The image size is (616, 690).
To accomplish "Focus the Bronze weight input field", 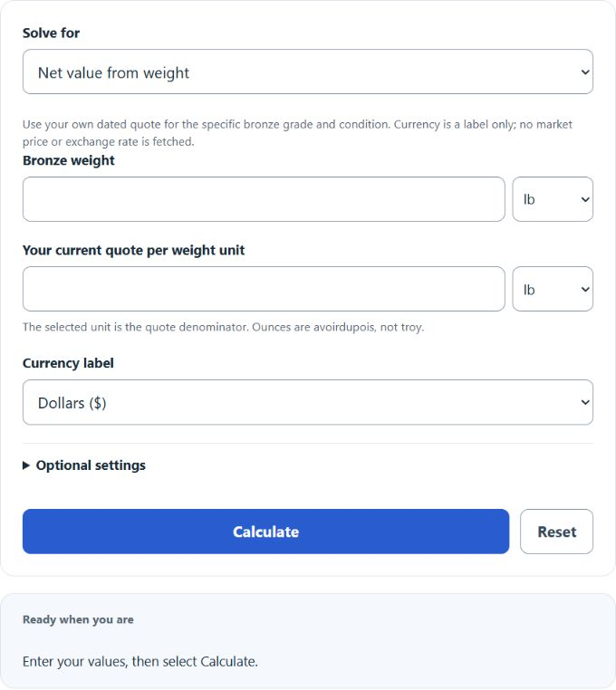I will [264, 199].
